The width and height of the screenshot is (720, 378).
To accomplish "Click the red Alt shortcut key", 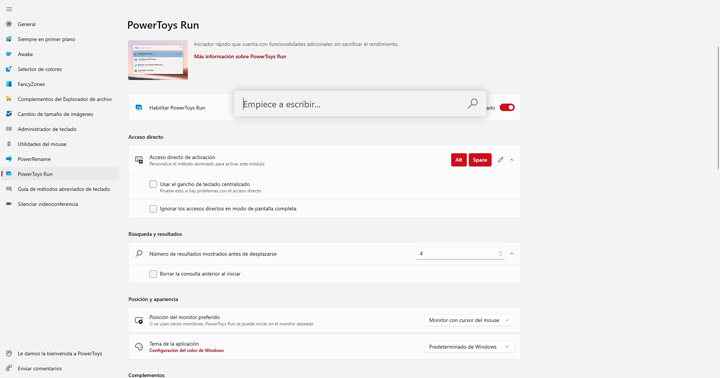I will [x=459, y=160].
